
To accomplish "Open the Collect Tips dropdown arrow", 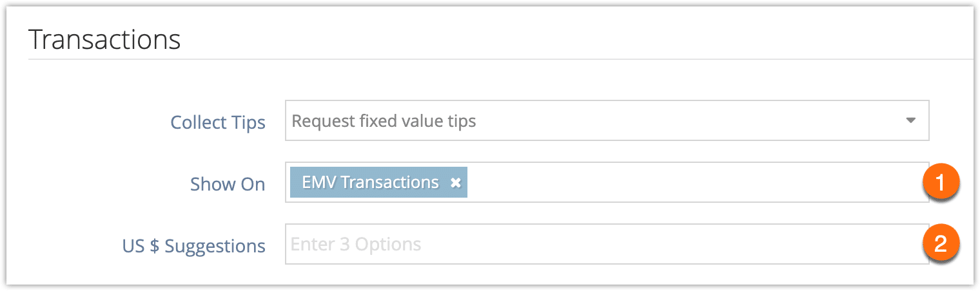I will pyautogui.click(x=910, y=120).
